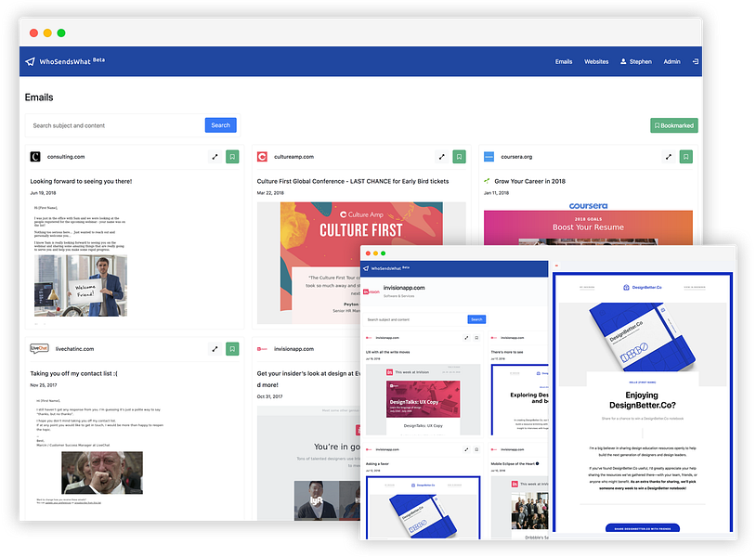756x557 pixels.
Task: Open 'Grow Your Career in 2018' subject
Action: coord(529,181)
